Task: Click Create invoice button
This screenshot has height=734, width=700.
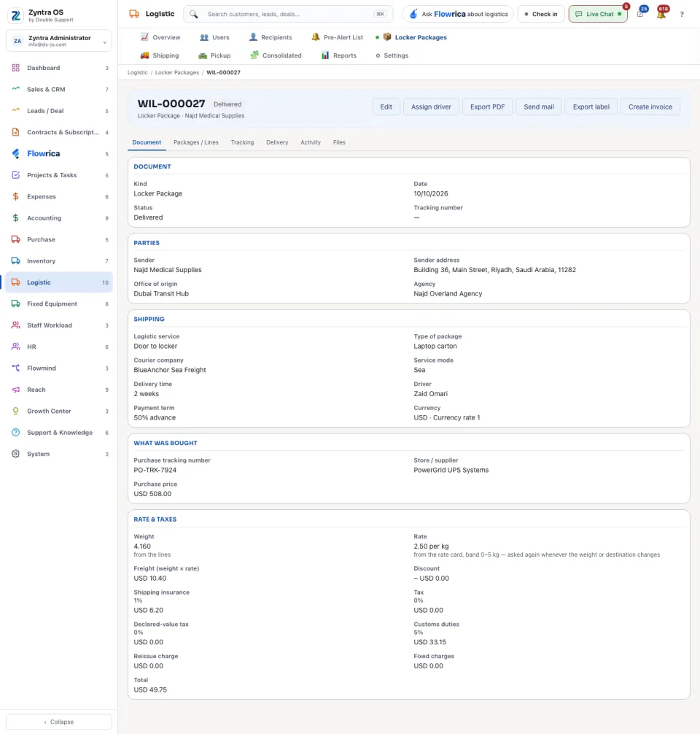Action: (650, 107)
